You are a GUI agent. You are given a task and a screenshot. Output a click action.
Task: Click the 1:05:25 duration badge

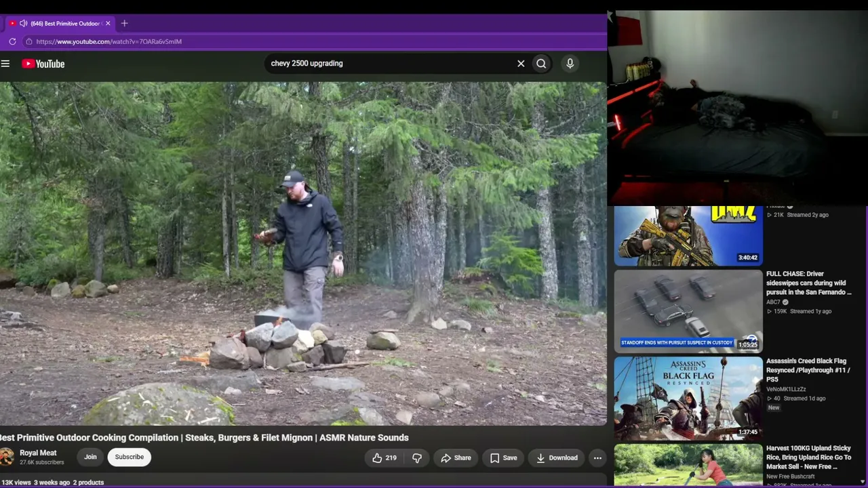(x=748, y=345)
